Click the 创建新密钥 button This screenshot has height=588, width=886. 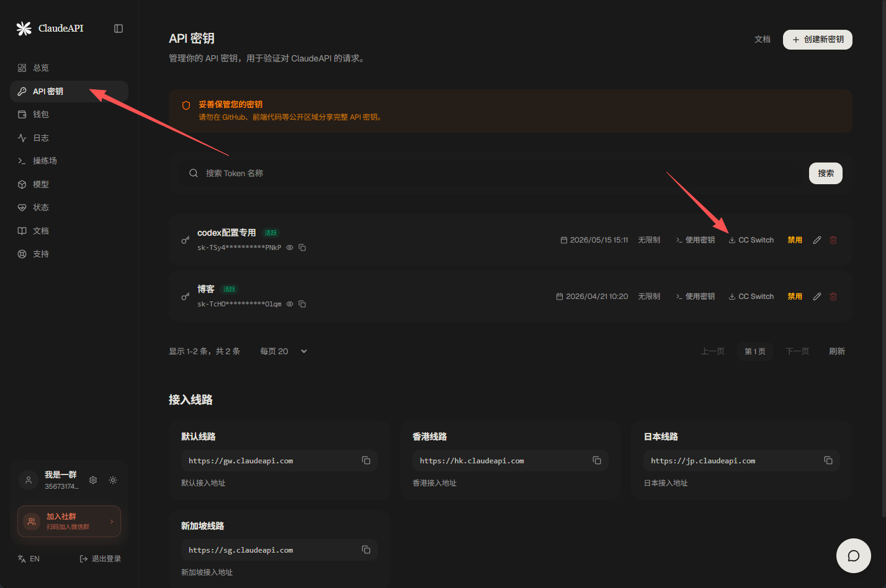[x=818, y=40]
